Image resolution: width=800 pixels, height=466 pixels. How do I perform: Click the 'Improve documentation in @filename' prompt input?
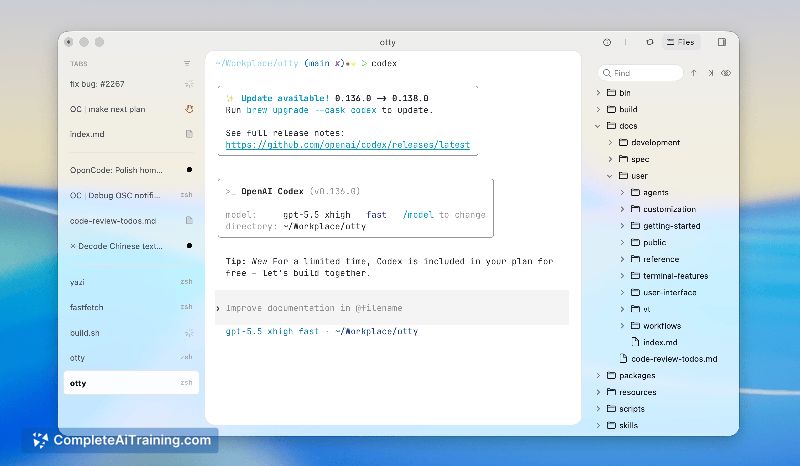[x=392, y=308]
